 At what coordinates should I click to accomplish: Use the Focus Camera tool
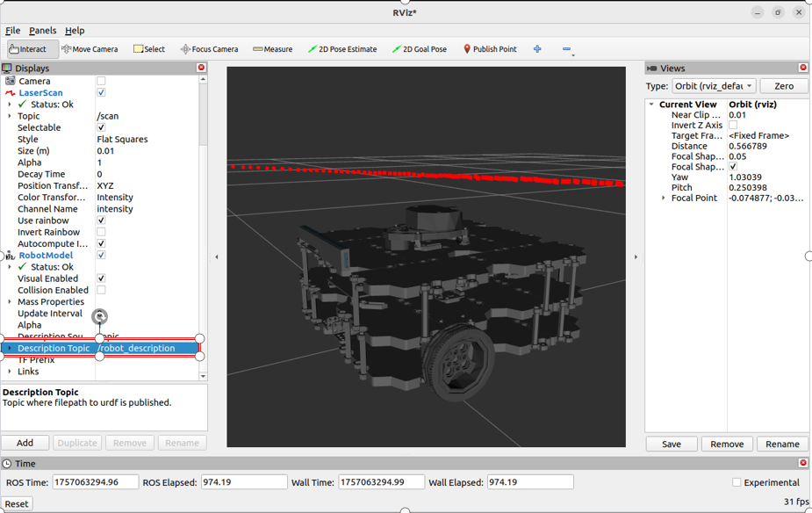209,48
